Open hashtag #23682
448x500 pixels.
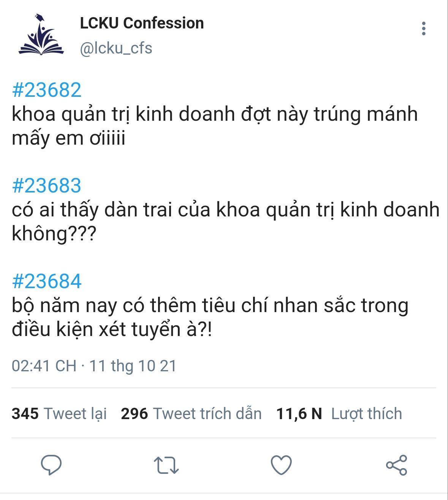point(47,90)
